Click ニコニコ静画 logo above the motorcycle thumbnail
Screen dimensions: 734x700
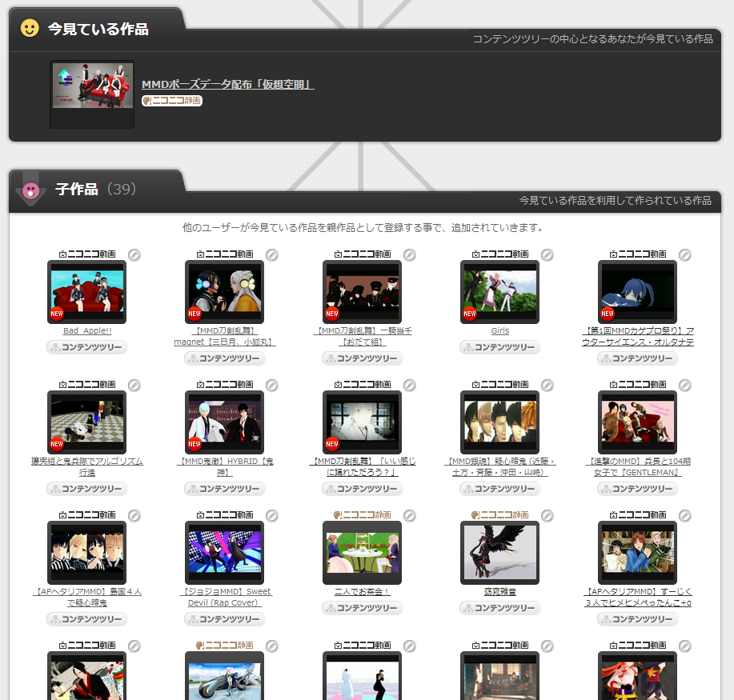coord(225,646)
